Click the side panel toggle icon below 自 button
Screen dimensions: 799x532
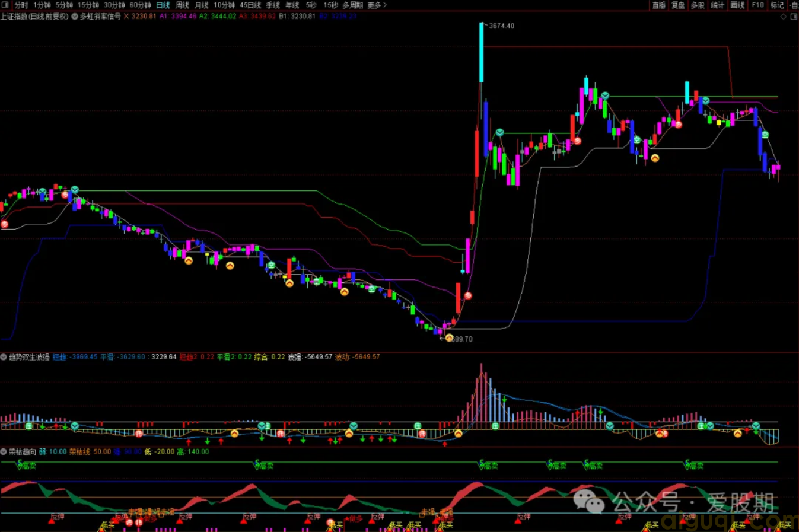click(x=794, y=17)
